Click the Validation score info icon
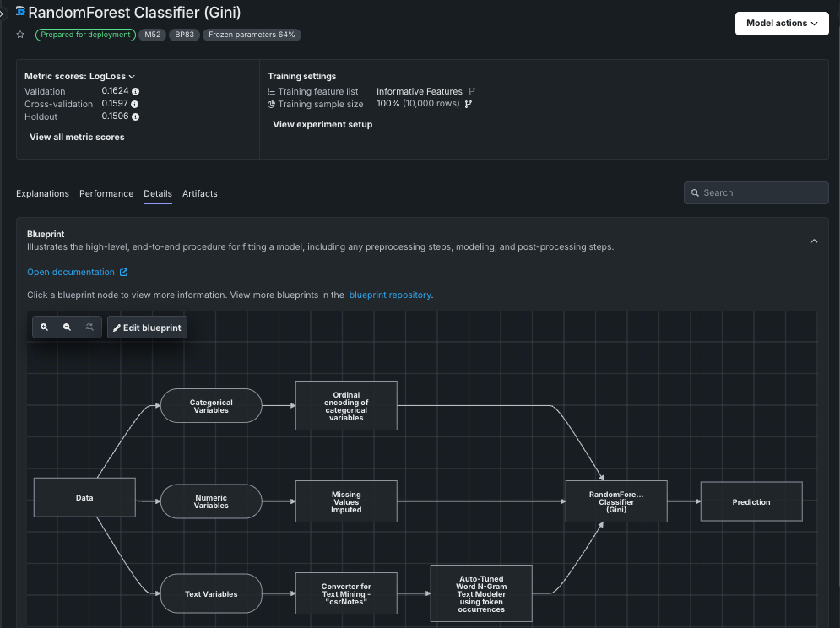Viewport: 840px width, 628px height. tap(136, 91)
